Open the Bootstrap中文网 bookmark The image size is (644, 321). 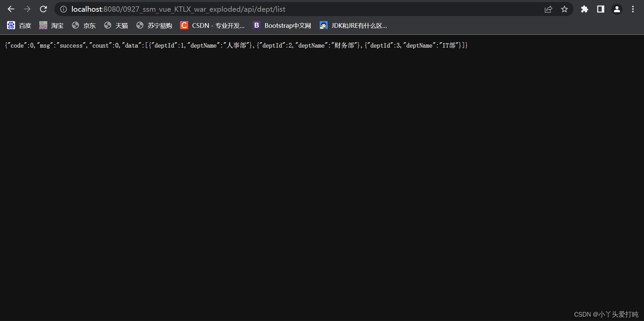[282, 25]
